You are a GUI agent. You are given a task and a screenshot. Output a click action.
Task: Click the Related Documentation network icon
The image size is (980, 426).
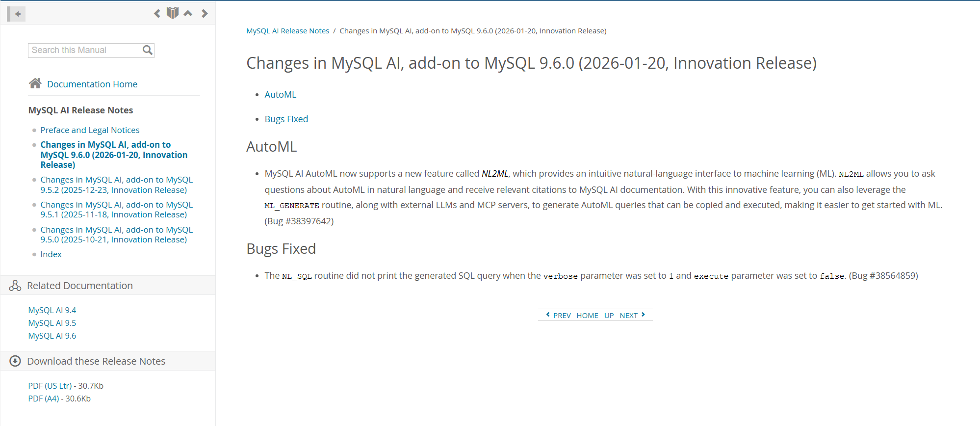(15, 285)
